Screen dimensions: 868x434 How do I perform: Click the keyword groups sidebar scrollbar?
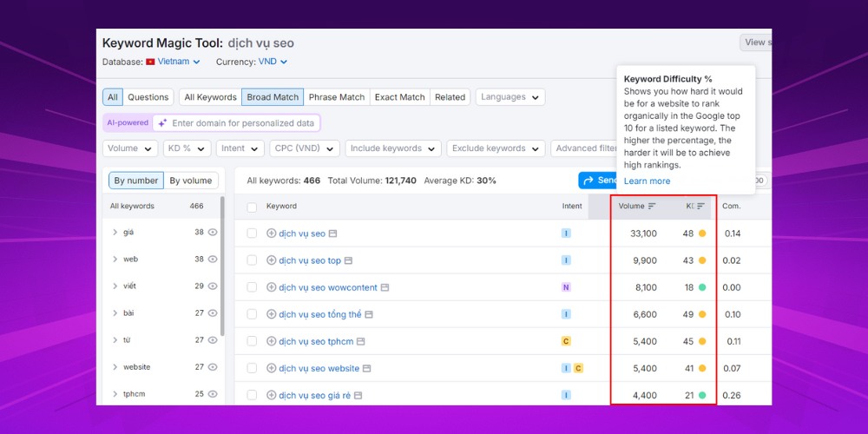click(222, 266)
